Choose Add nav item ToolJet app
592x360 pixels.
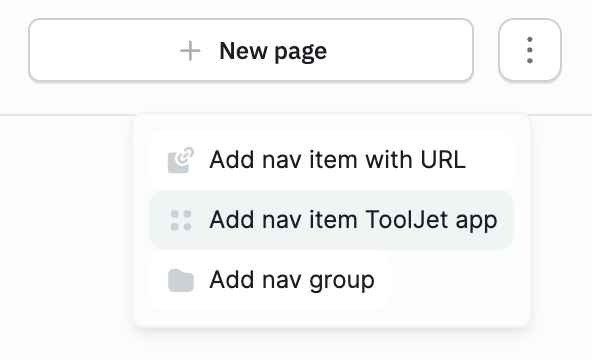pyautogui.click(x=331, y=220)
